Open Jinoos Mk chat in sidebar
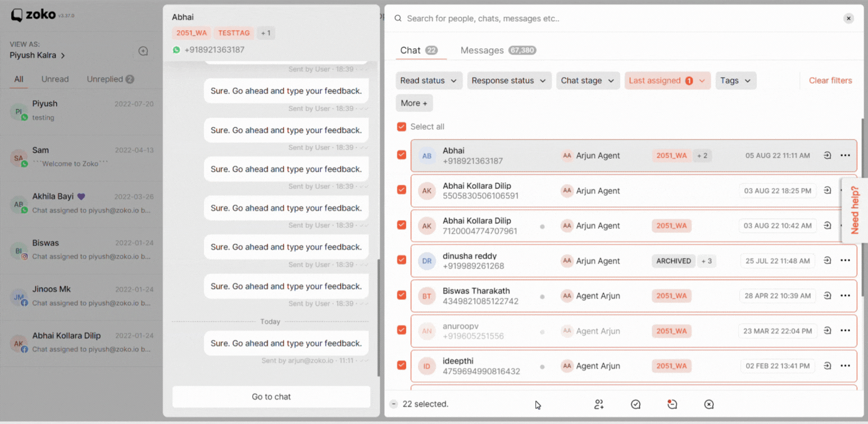The height and width of the screenshot is (424, 868). pyautogui.click(x=81, y=296)
